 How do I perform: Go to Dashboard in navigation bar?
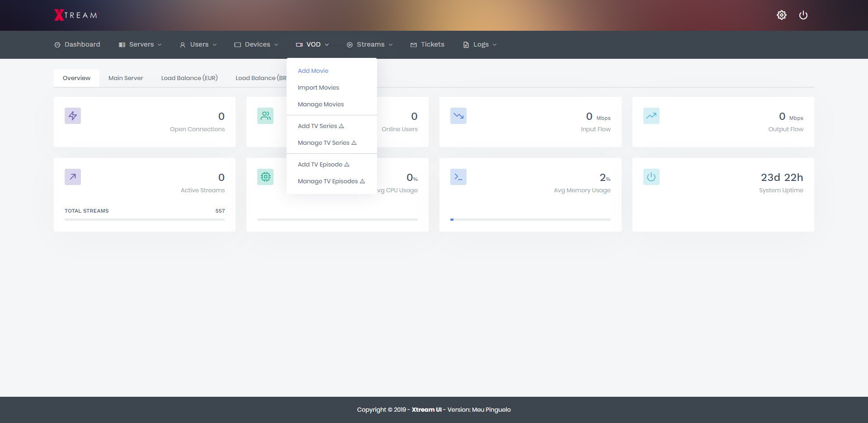[x=77, y=45]
